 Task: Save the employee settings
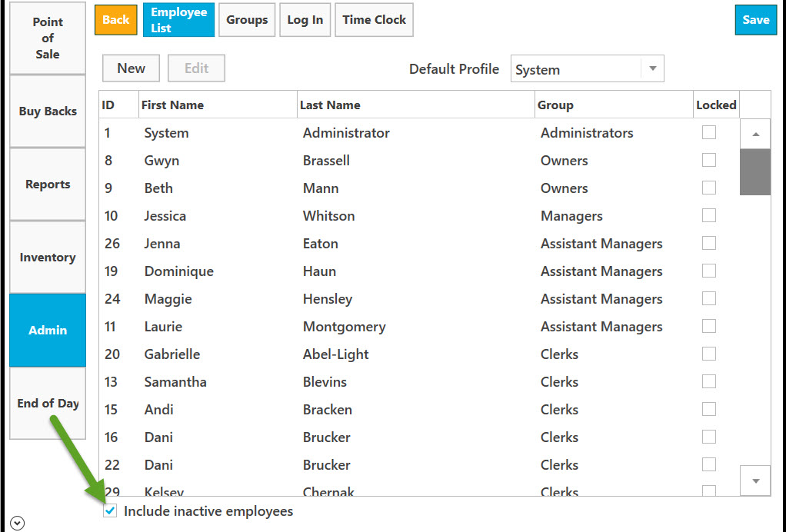(756, 20)
